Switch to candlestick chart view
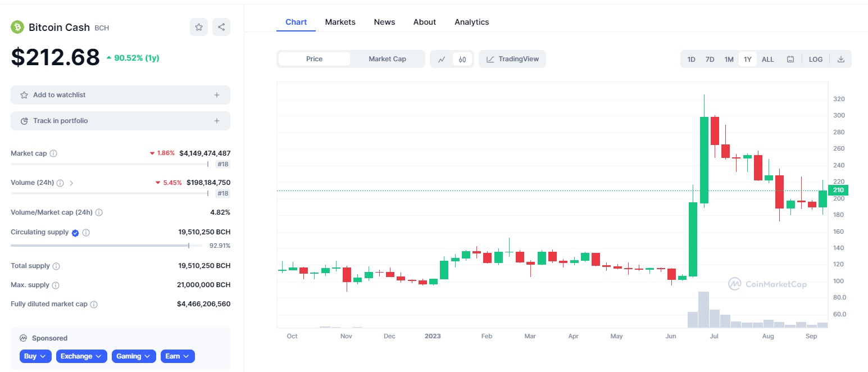868x372 pixels. click(x=462, y=59)
